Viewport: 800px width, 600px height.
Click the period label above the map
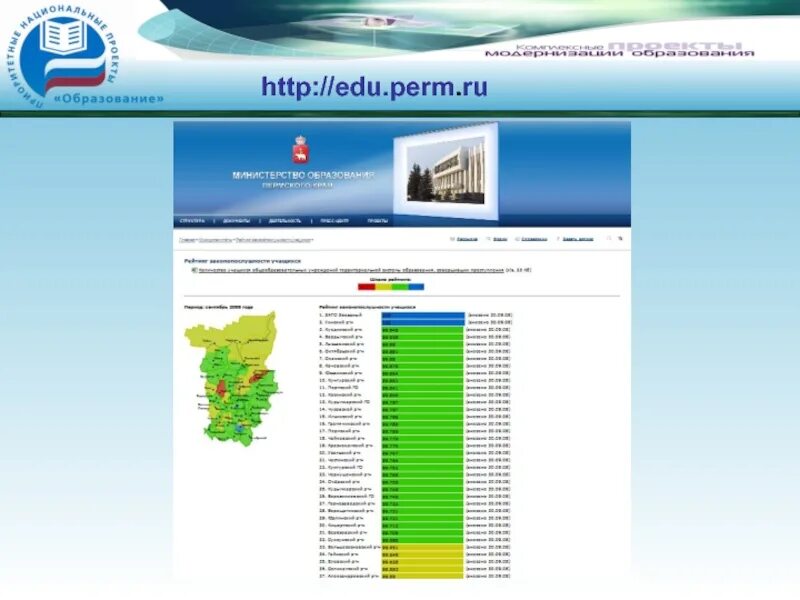pos(218,307)
